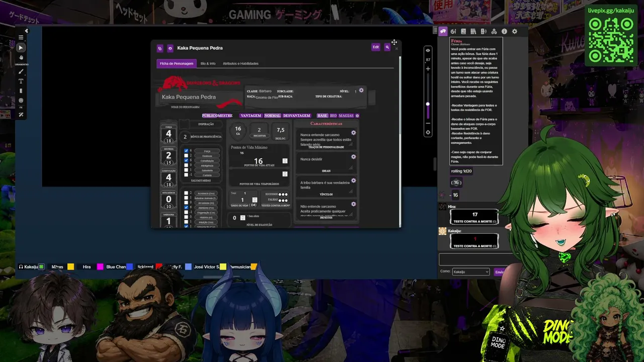Adjust the current hit points stepper
644x362 pixels.
pos(285,161)
